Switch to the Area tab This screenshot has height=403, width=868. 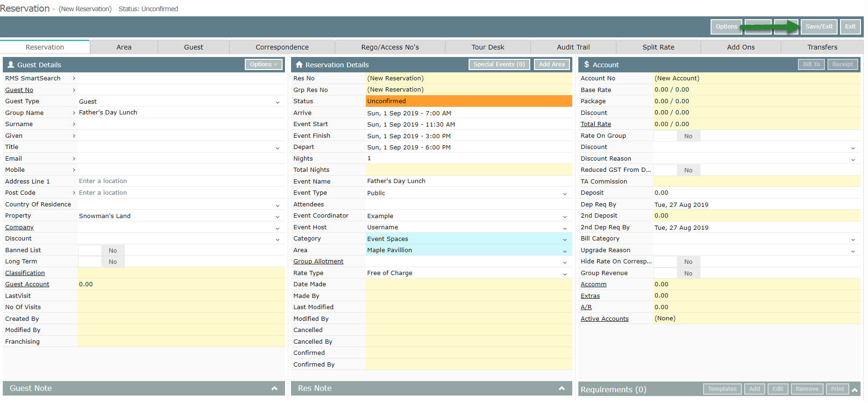pos(124,47)
